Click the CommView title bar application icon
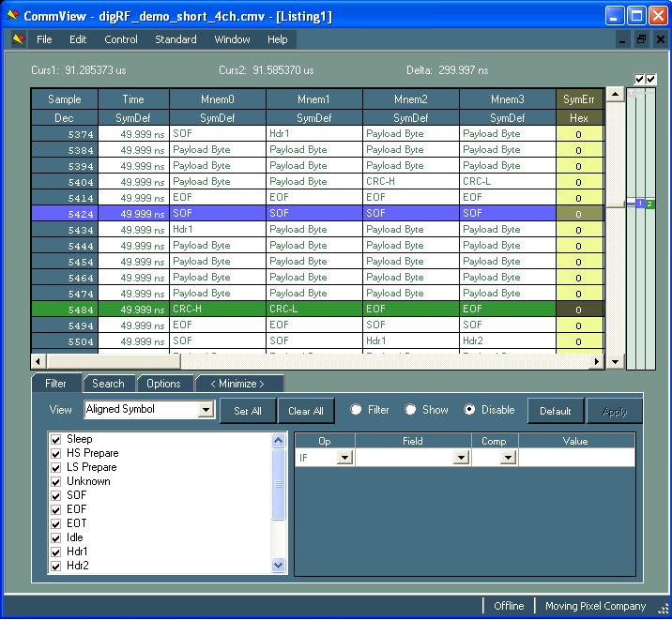This screenshot has height=620, width=672. click(13, 16)
